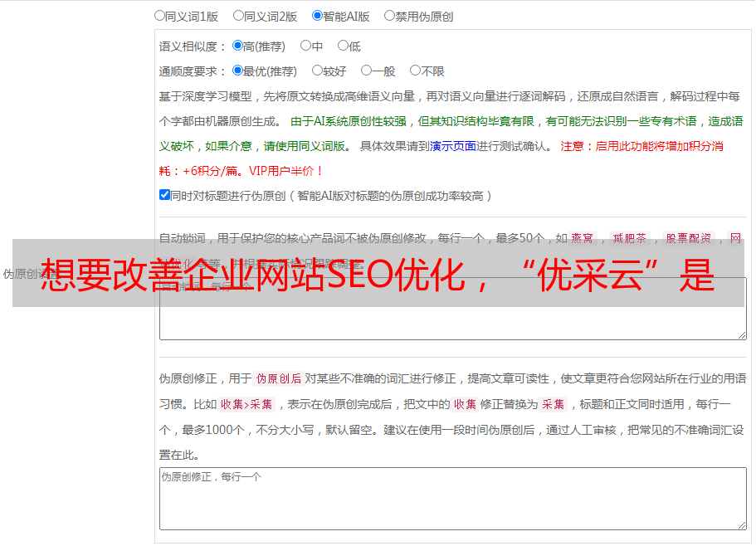
Task: Click the 收集>采集 example tag
Action: tap(246, 404)
